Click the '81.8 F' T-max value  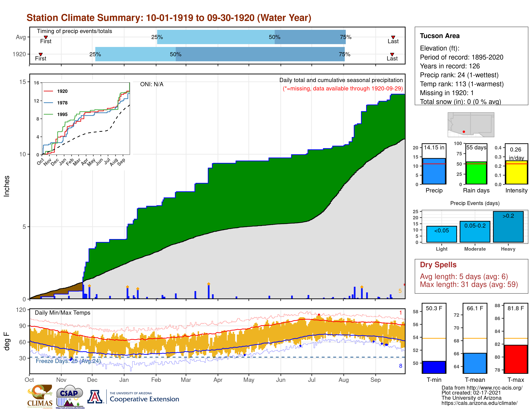(x=516, y=308)
